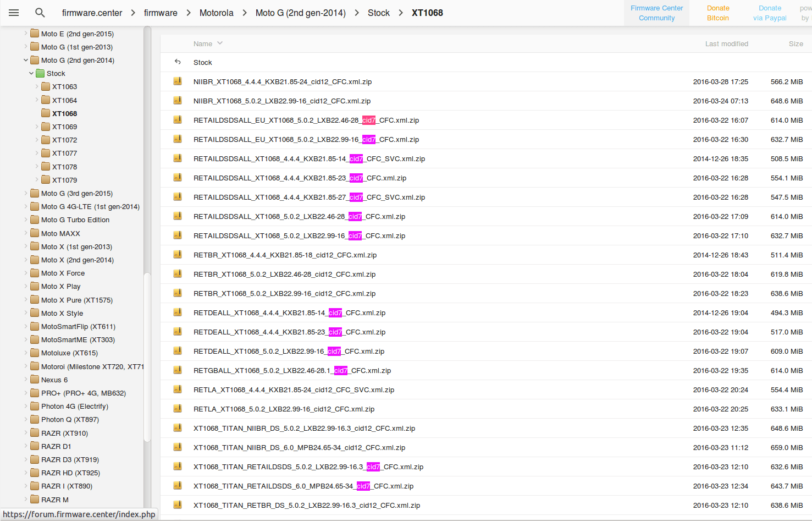Click the Moto MAXX folder icon
This screenshot has height=521, width=812.
pyautogui.click(x=35, y=233)
